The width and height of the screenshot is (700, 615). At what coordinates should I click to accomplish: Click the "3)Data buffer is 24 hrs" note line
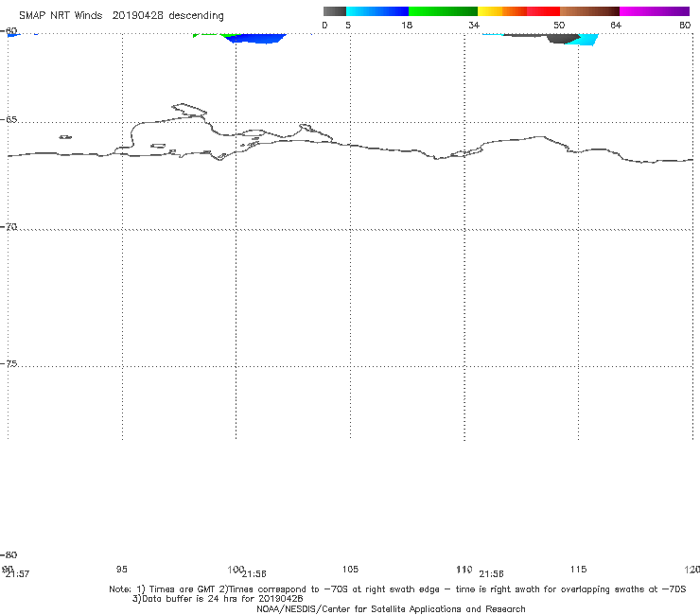coord(218,599)
